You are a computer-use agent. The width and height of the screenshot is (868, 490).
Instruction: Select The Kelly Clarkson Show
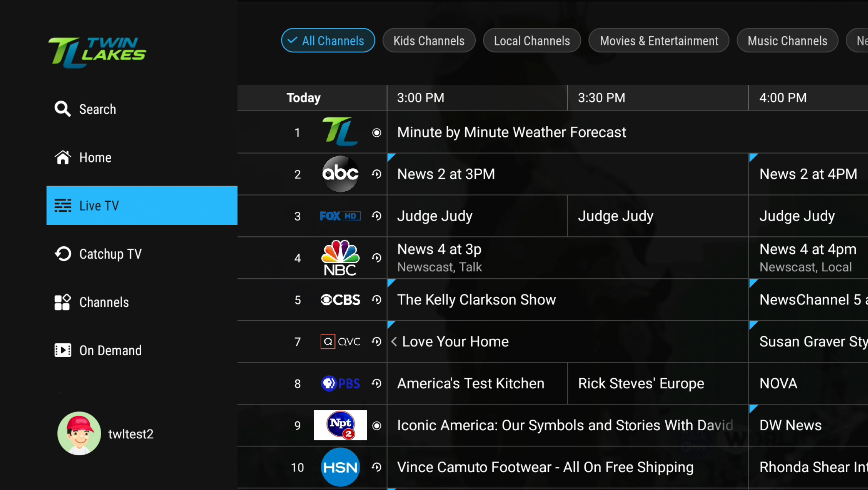[x=568, y=299]
